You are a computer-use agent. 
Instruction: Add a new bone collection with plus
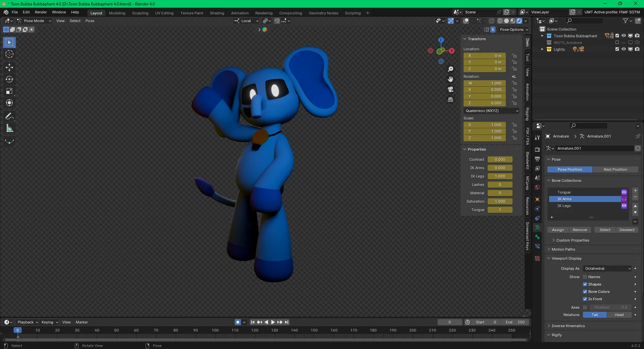click(635, 191)
